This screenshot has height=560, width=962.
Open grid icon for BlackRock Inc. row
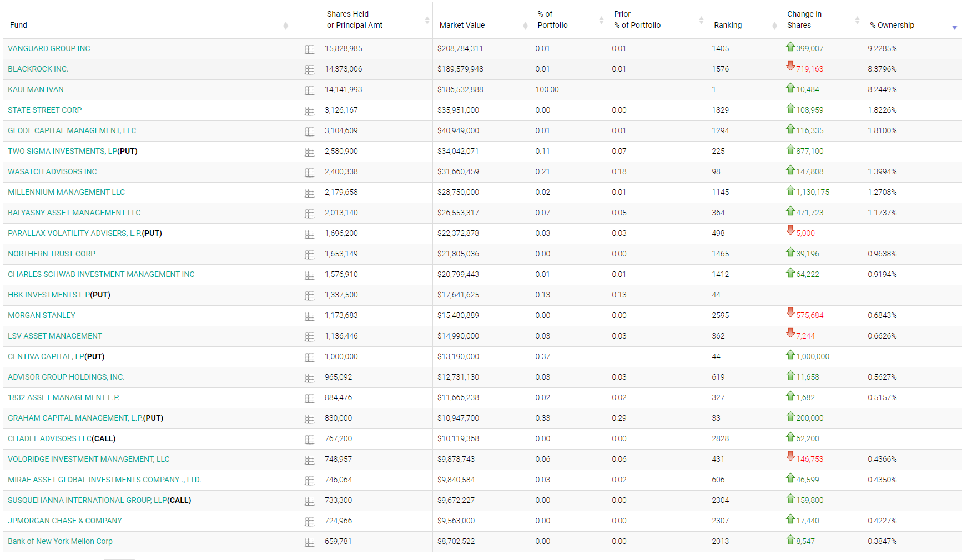[x=310, y=70]
